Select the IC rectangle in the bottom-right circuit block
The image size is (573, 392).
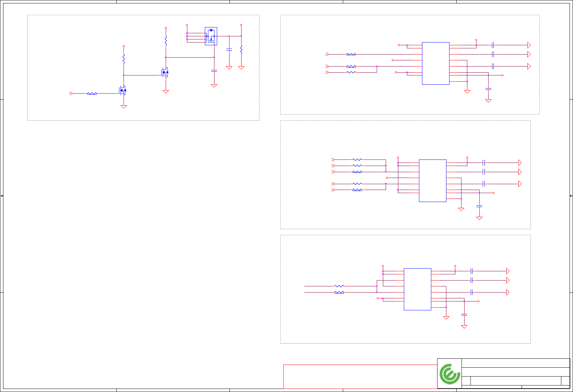tap(418, 289)
